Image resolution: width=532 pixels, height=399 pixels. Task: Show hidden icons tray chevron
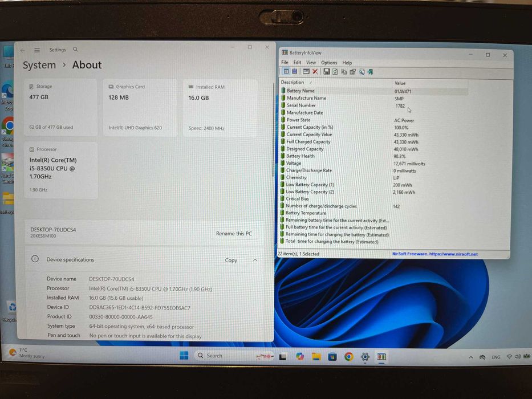click(x=471, y=357)
